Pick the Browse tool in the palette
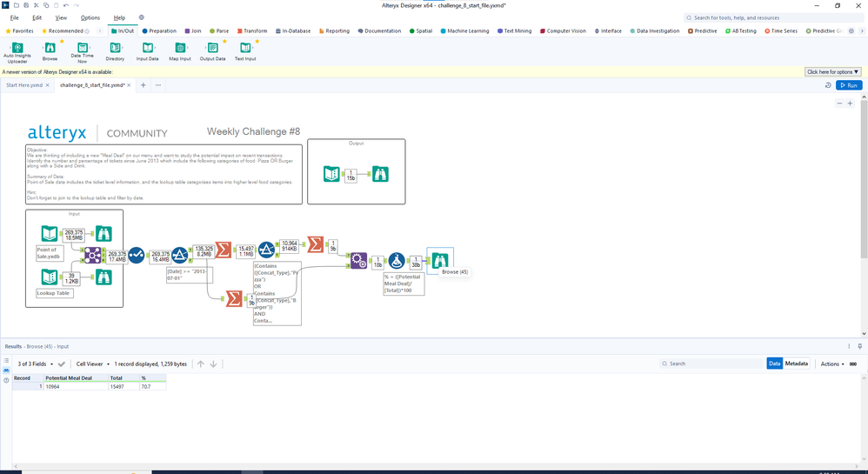Screen dimensions: 868x474 50,51
